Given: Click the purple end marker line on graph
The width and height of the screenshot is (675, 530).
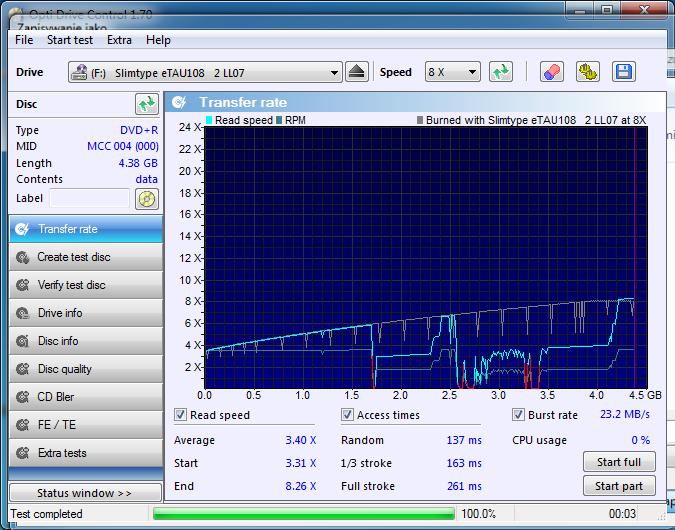Looking at the screenshot, I should coord(635,257).
